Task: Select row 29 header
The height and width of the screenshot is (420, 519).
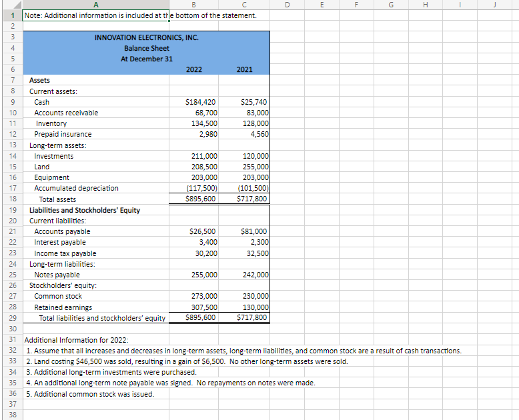Action: [x=13, y=318]
